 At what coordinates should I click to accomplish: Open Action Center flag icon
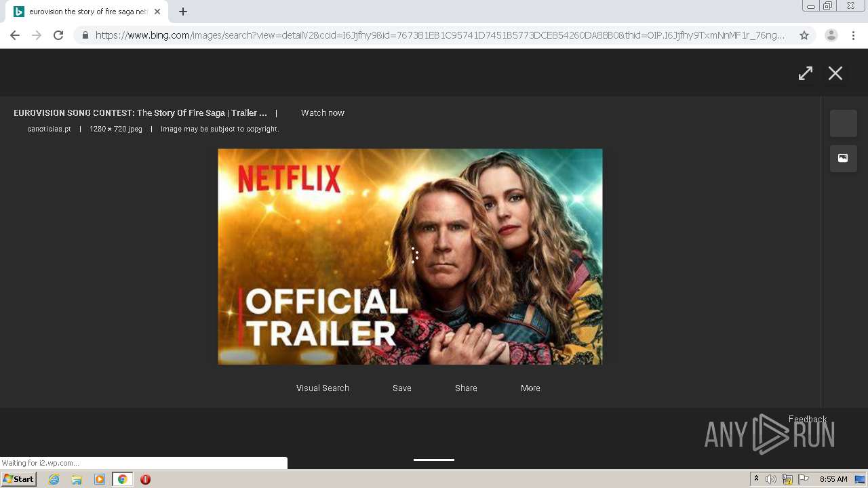804,479
